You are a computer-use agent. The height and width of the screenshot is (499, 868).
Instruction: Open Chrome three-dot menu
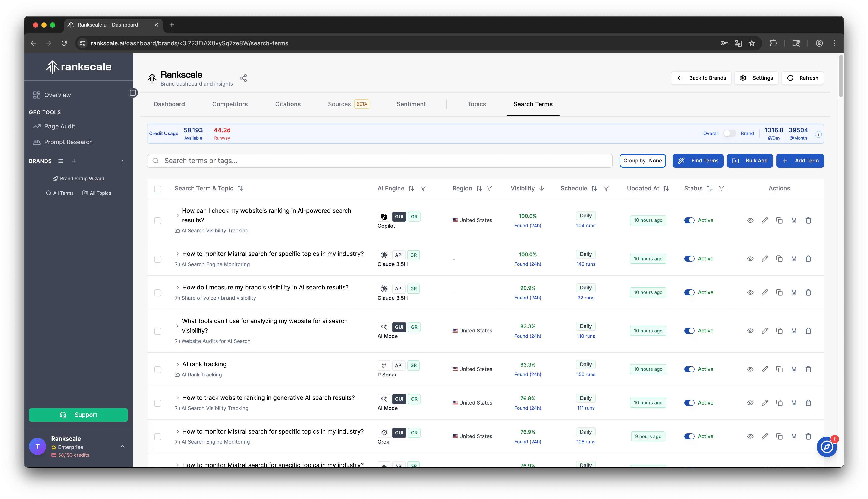point(834,43)
